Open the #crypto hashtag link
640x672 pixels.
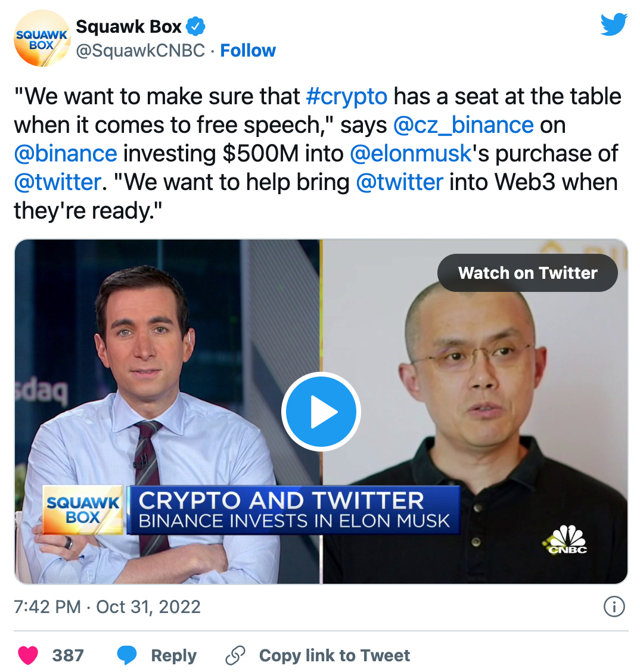(347, 97)
